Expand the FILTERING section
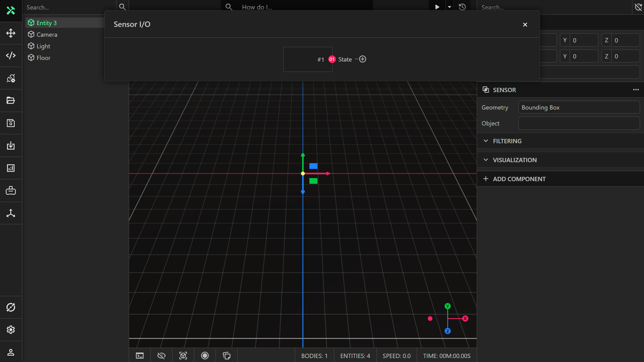Screen dimensions: 644x362 click(x=507, y=141)
